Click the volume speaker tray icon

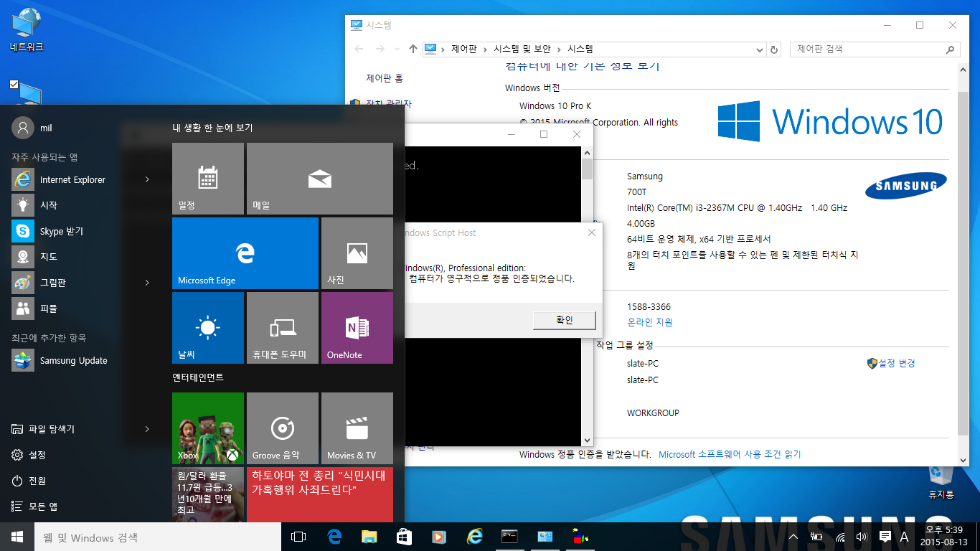click(862, 537)
